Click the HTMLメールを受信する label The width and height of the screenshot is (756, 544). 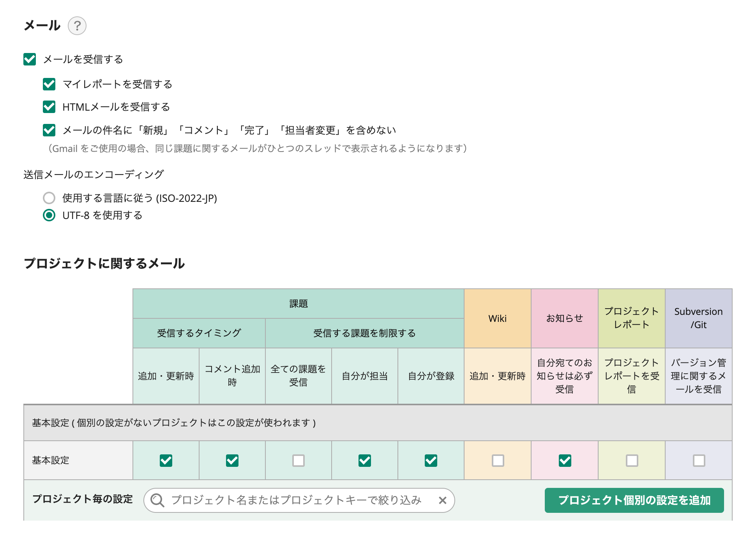[116, 107]
